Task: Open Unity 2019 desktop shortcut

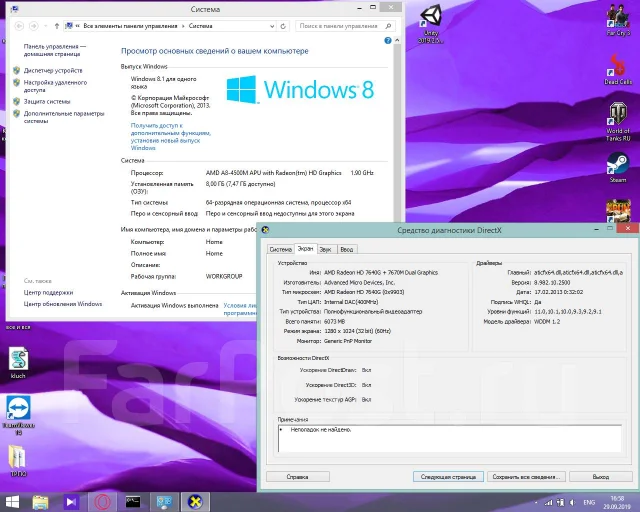Action: tap(431, 23)
